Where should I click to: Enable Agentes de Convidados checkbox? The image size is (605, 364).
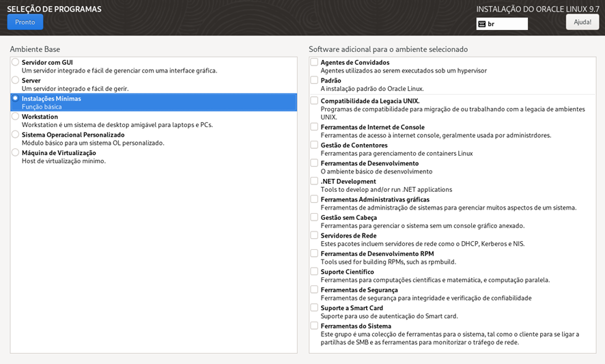click(x=314, y=62)
